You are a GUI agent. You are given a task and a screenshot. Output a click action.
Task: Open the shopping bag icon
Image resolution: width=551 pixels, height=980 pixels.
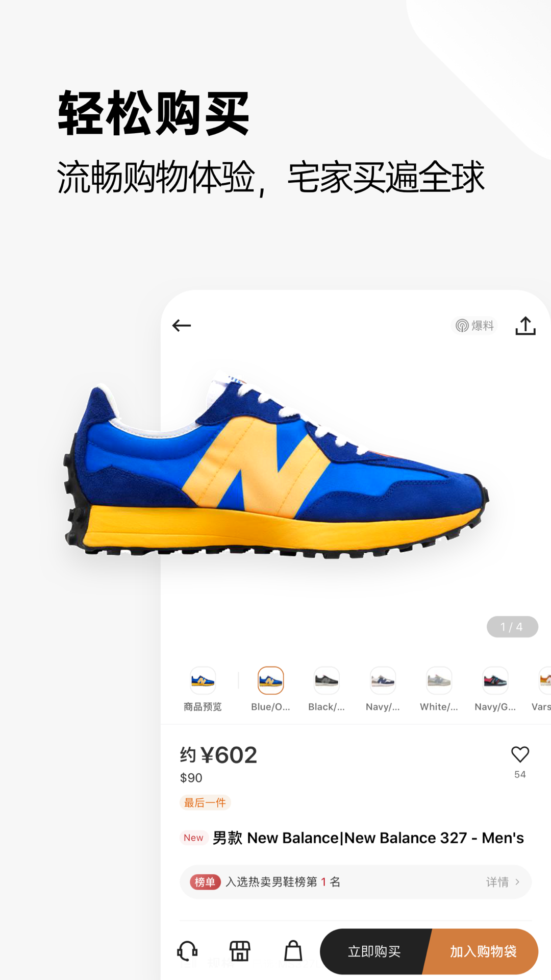pyautogui.click(x=293, y=951)
